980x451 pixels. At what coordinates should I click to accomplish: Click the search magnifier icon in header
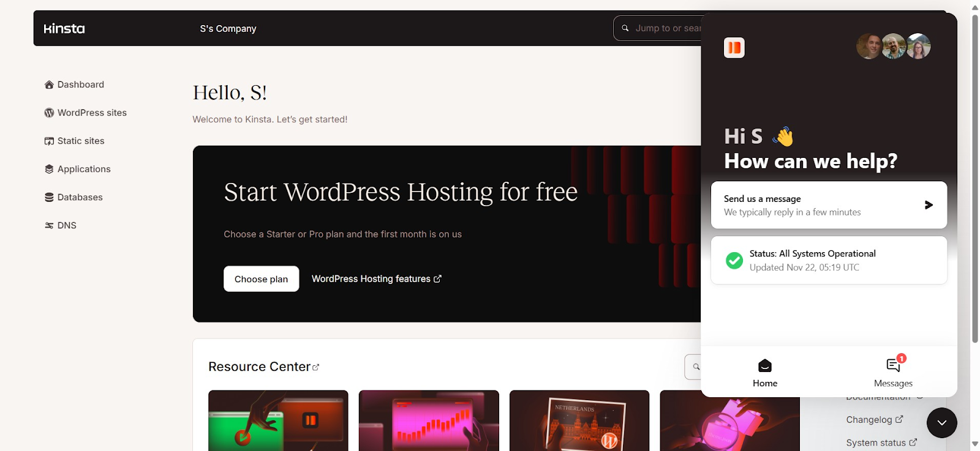coord(625,28)
